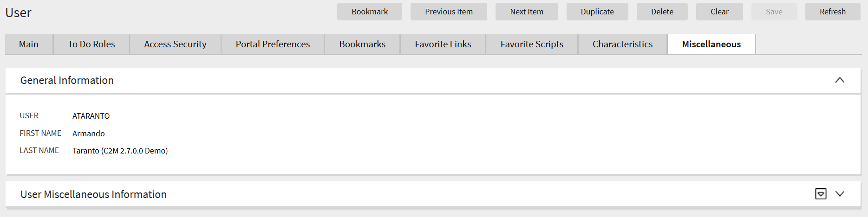Select the Miscellaneous tab
868x217 pixels.
[711, 44]
